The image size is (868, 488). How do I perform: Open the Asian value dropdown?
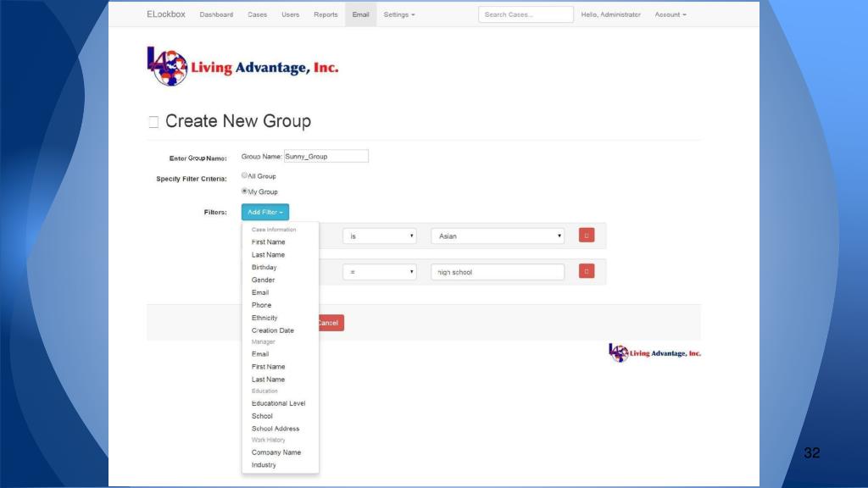pyautogui.click(x=497, y=236)
